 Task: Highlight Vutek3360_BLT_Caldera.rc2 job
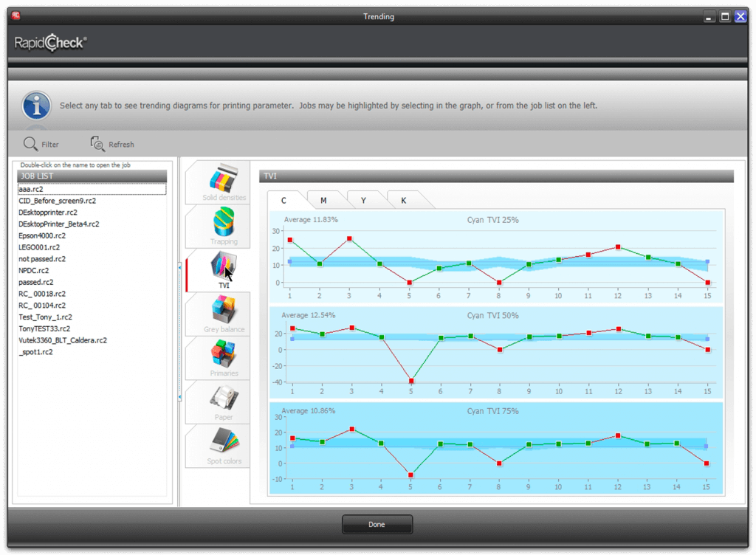63,340
